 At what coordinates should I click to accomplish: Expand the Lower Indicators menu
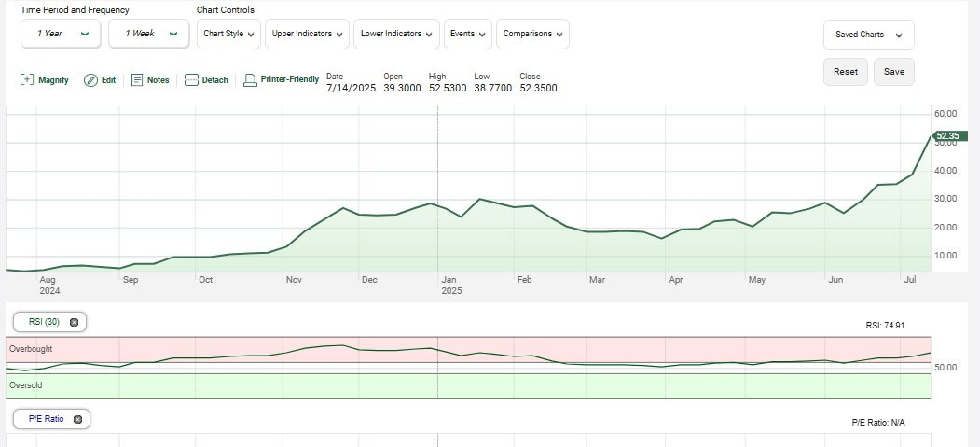click(396, 34)
